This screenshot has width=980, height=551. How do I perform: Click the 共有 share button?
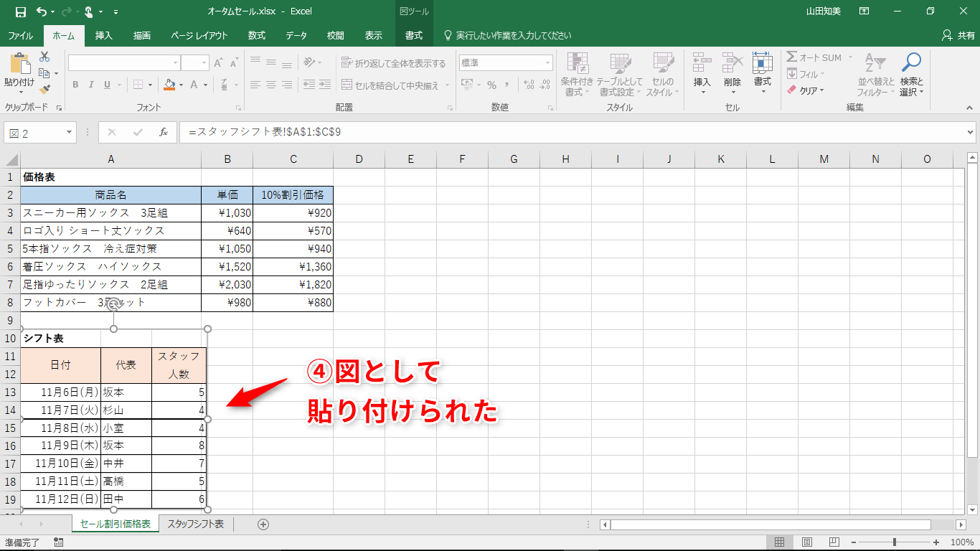click(958, 35)
